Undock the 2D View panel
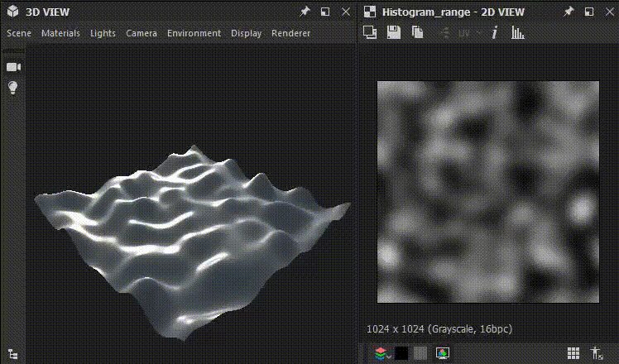This screenshot has width=619, height=364. (x=589, y=12)
